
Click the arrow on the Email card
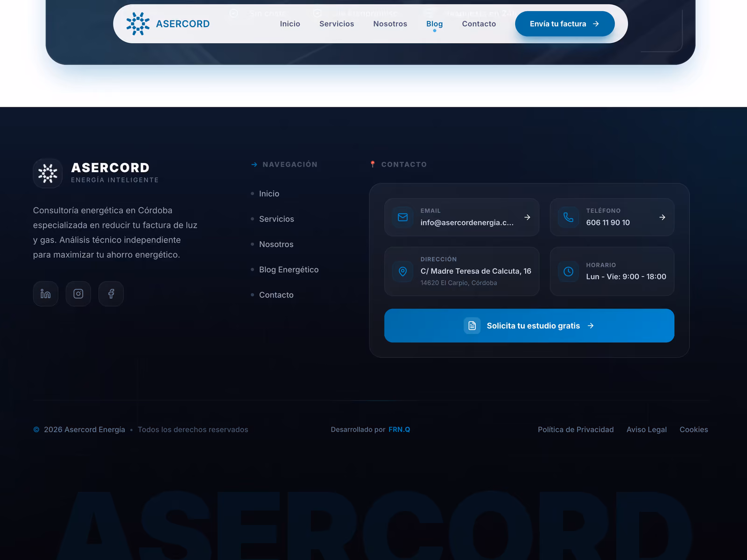tap(527, 217)
